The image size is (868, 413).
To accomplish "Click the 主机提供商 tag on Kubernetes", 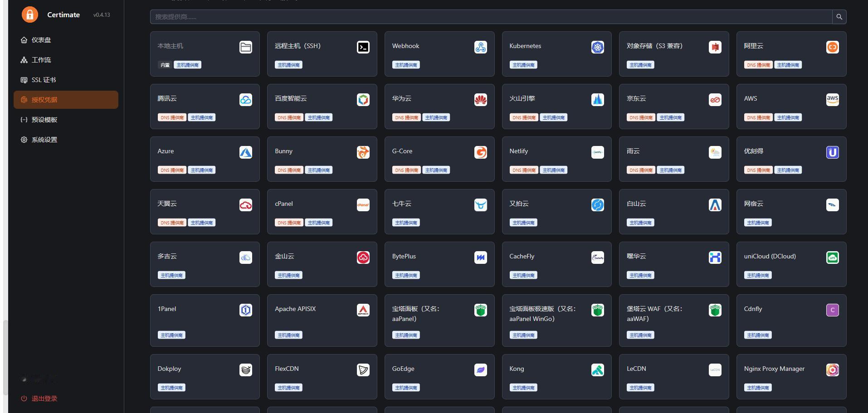I will (x=523, y=65).
